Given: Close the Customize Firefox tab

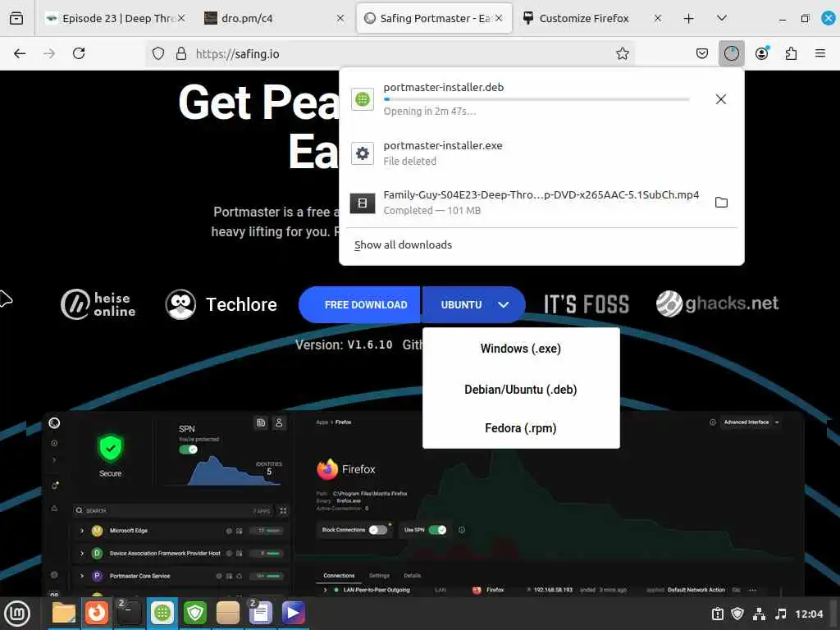Looking at the screenshot, I should [657, 18].
